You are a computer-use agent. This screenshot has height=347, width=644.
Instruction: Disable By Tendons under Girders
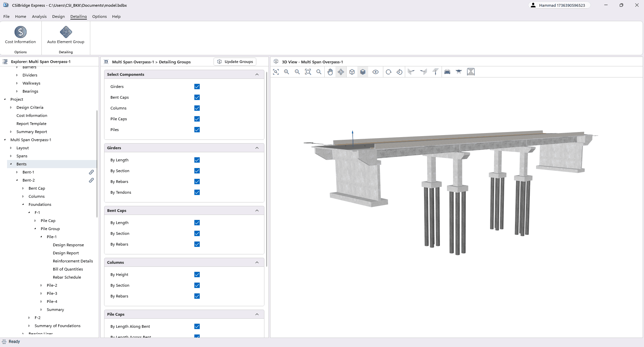[x=197, y=192]
